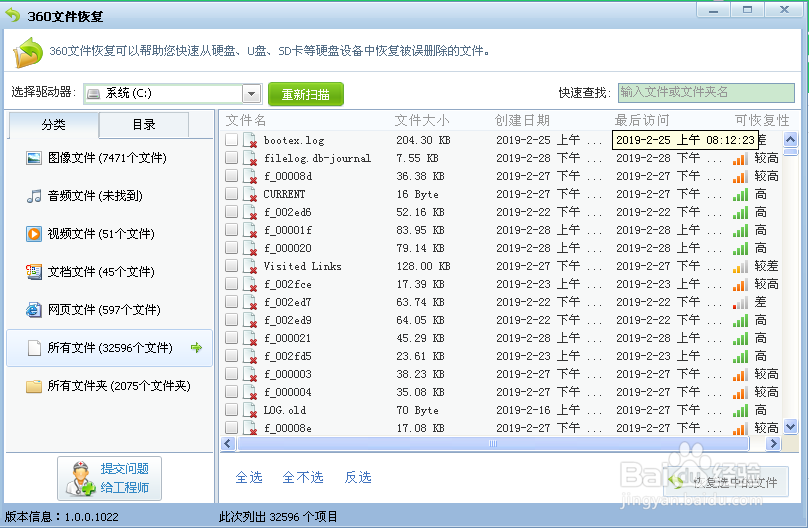Click file name f_00001f in list
Viewport: 809px width, 528px height.
[x=288, y=230]
